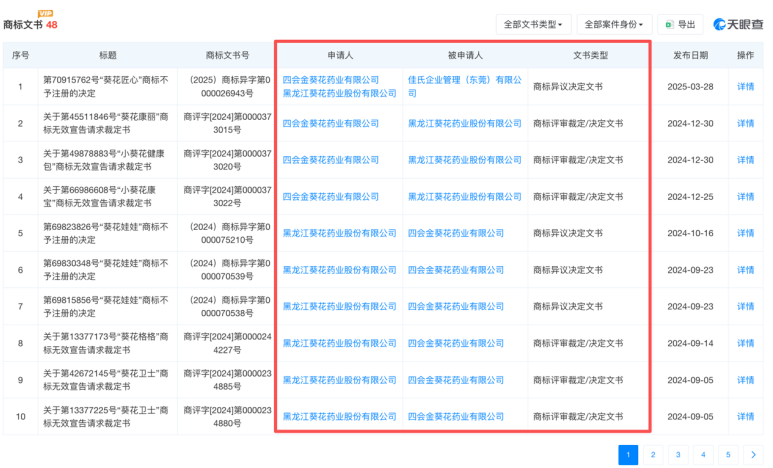Go to page 5

click(x=728, y=455)
